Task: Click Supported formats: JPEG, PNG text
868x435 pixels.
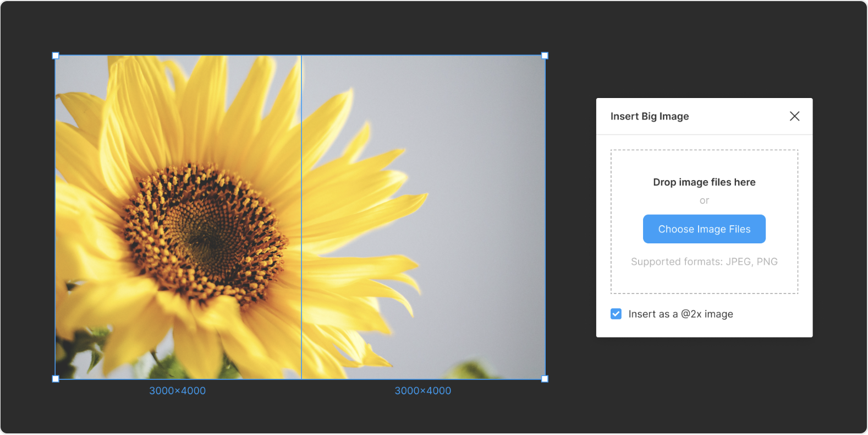Action: click(704, 262)
